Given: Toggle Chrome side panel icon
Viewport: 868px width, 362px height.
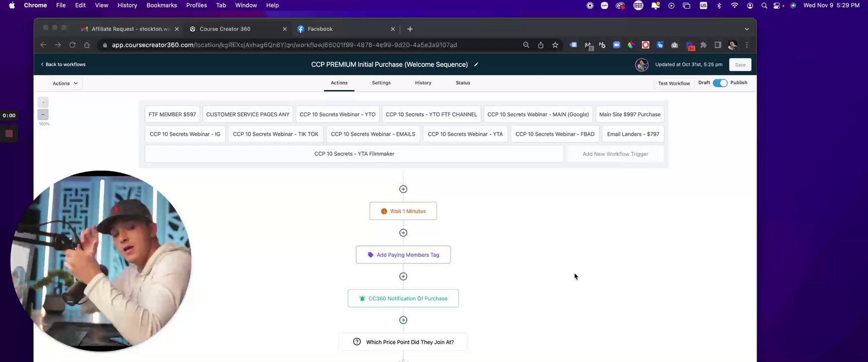Looking at the screenshot, I should (718, 45).
